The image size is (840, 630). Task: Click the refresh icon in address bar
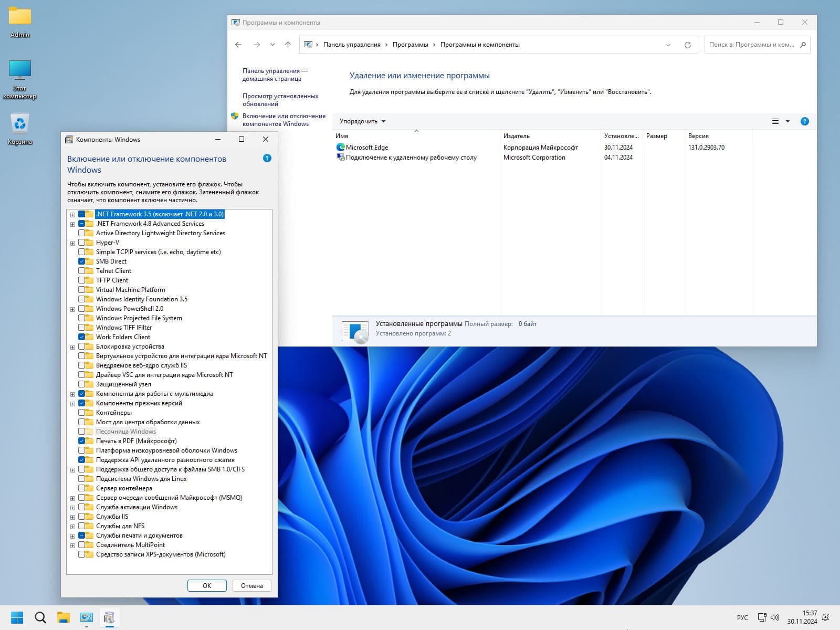(x=687, y=45)
